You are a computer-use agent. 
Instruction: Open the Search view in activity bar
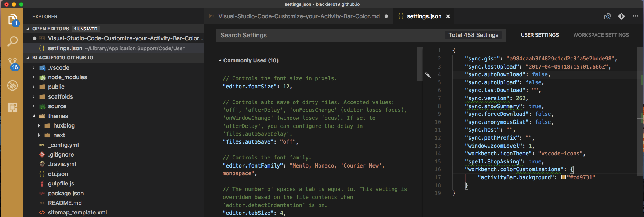[x=12, y=41]
